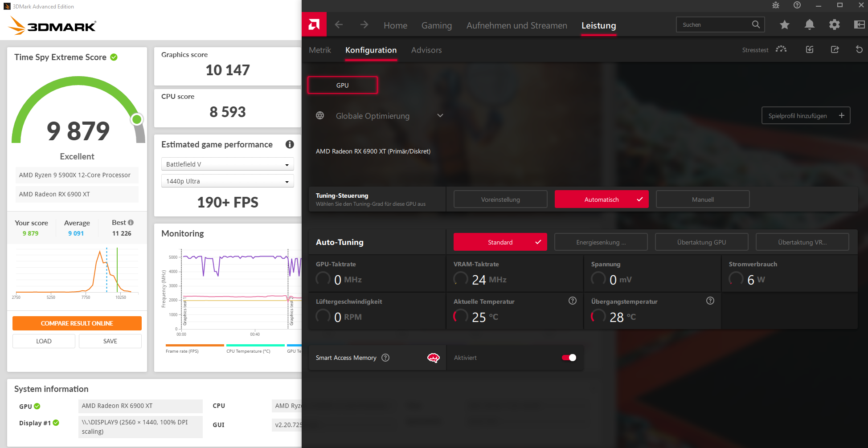Open the 1440p Ultra resolution dropdown

coord(227,181)
